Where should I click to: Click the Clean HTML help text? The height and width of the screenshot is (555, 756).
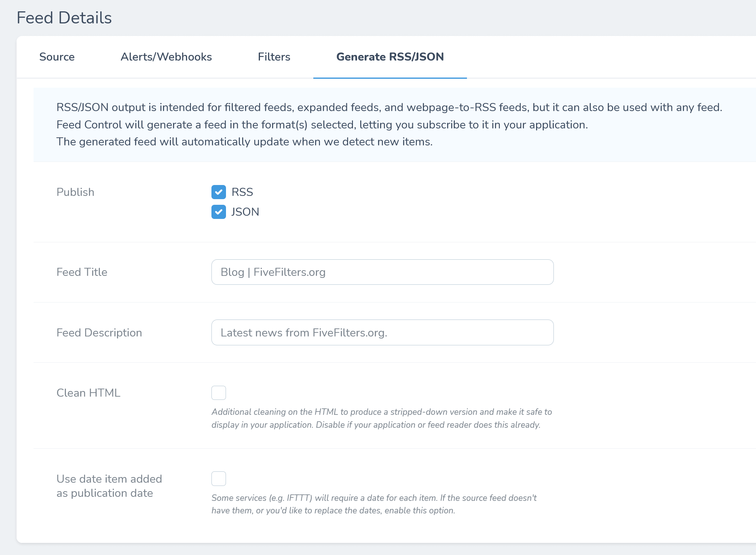tap(381, 418)
